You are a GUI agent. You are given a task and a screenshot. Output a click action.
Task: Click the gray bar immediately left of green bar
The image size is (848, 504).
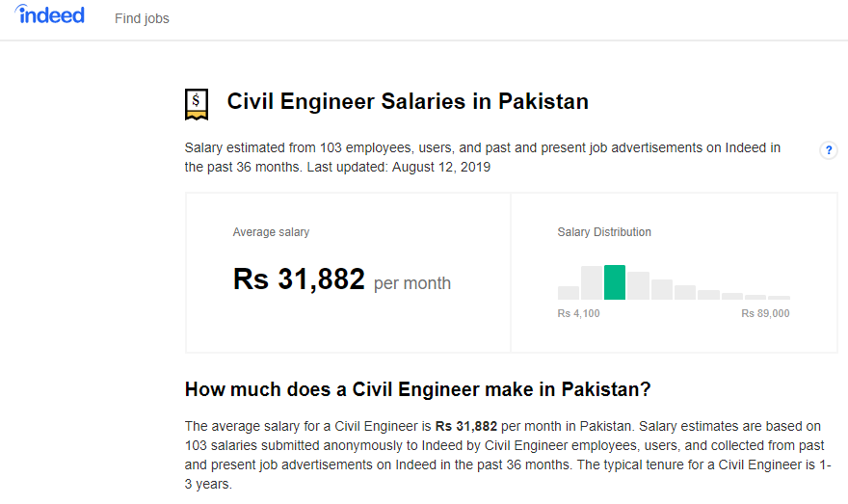pos(592,283)
